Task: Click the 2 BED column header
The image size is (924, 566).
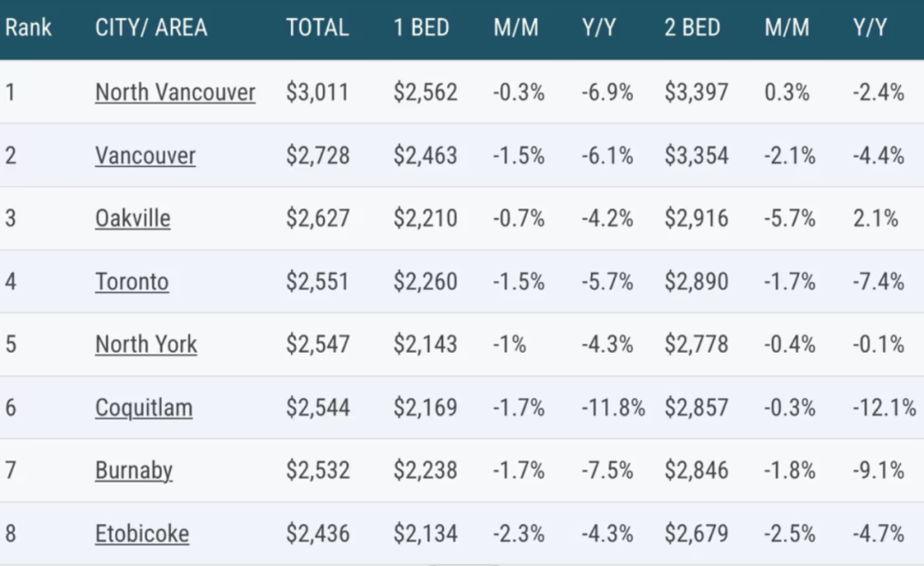Action: [x=692, y=27]
